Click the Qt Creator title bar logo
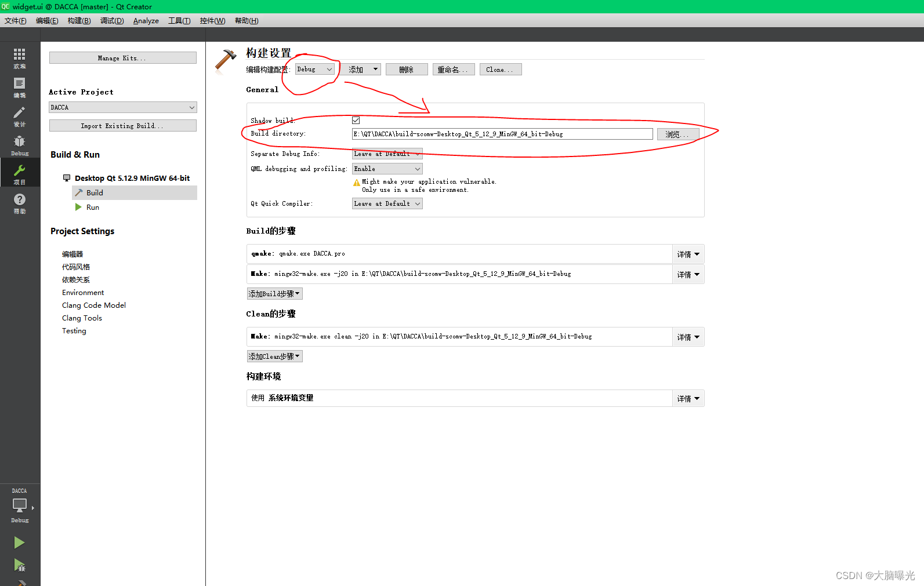The width and height of the screenshot is (924, 586). pos(5,6)
